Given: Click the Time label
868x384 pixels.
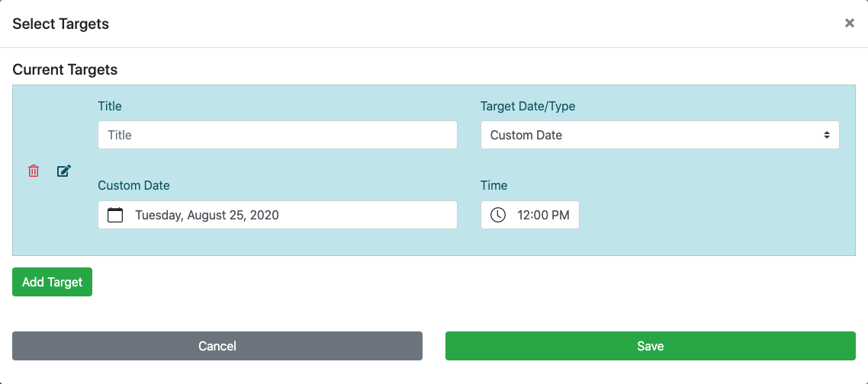Looking at the screenshot, I should 493,185.
